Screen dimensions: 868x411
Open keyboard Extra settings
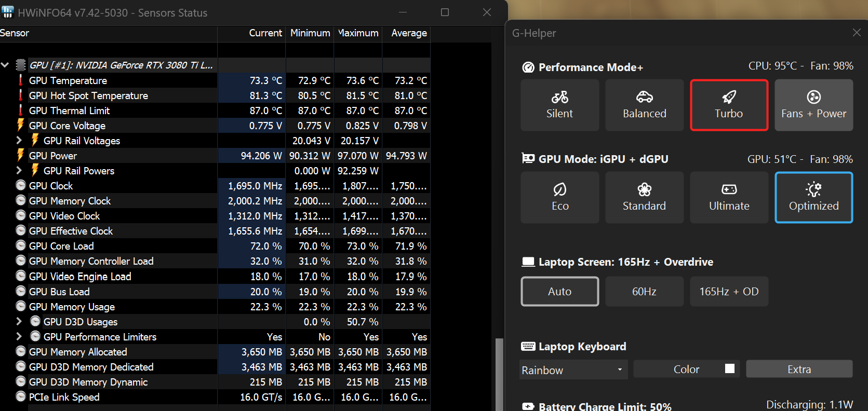point(799,369)
